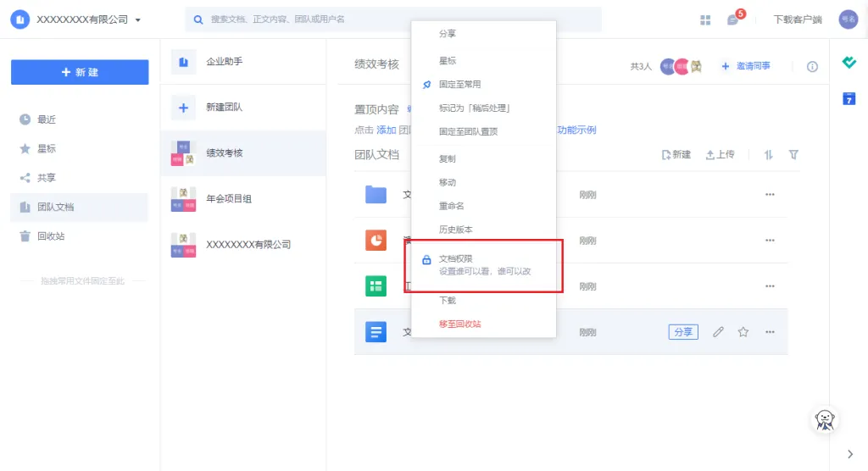Click 新建团队 entry
Image resolution: width=868 pixels, height=471 pixels.
(243, 108)
